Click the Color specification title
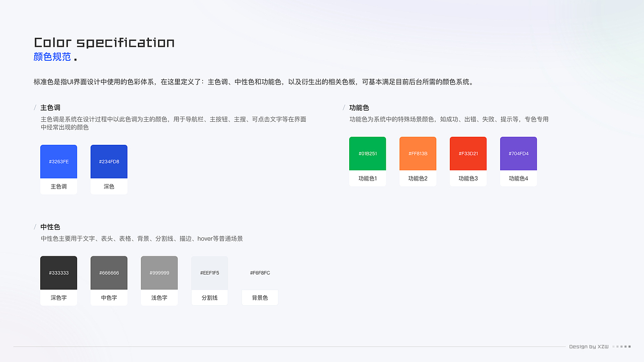The height and width of the screenshot is (362, 644). pyautogui.click(x=104, y=42)
